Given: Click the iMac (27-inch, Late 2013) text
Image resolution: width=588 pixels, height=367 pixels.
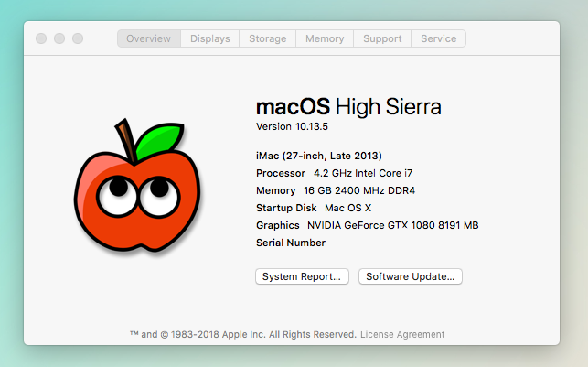Looking at the screenshot, I should (319, 156).
